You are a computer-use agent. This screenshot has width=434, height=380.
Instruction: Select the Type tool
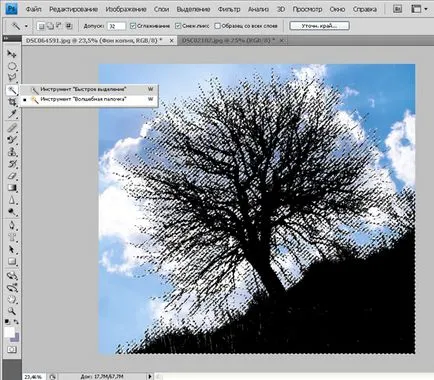pos(12,238)
